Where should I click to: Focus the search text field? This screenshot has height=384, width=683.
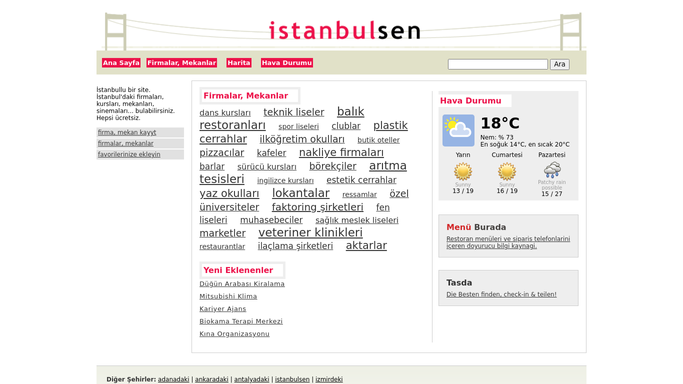(497, 64)
